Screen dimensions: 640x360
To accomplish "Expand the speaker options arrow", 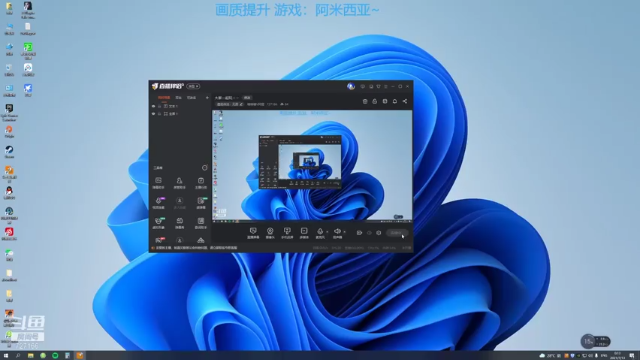I will click(x=344, y=232).
